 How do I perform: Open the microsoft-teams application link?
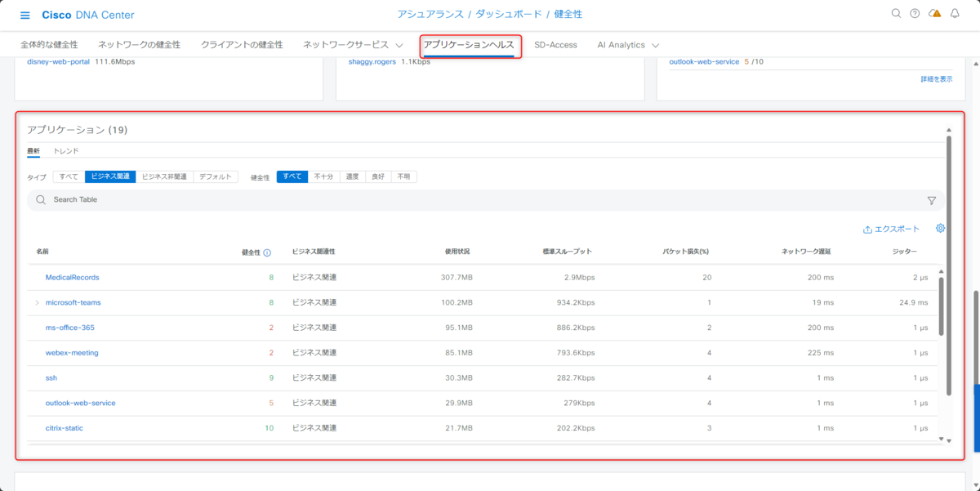[x=73, y=303]
